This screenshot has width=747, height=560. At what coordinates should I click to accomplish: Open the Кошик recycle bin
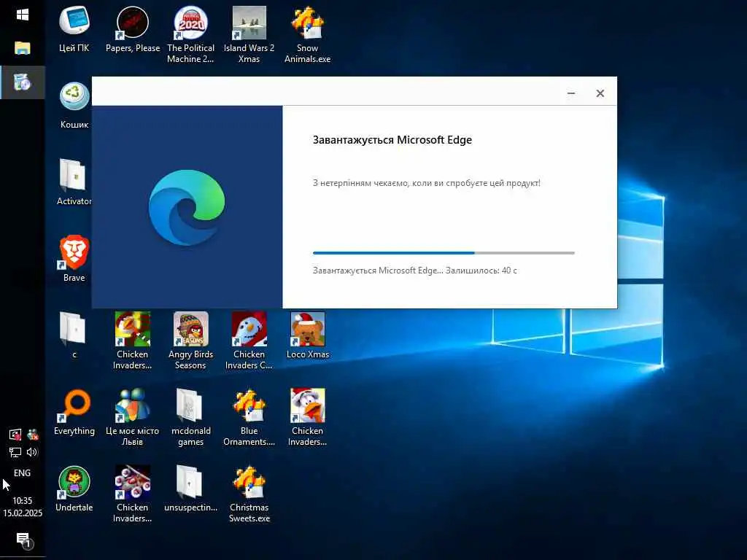[74, 105]
